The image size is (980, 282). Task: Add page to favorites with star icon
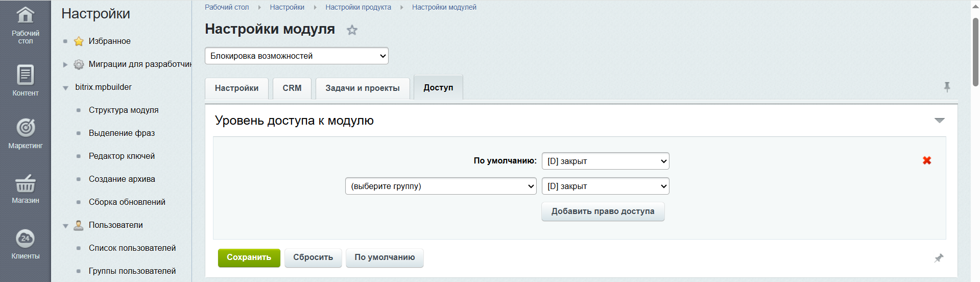coord(352,30)
